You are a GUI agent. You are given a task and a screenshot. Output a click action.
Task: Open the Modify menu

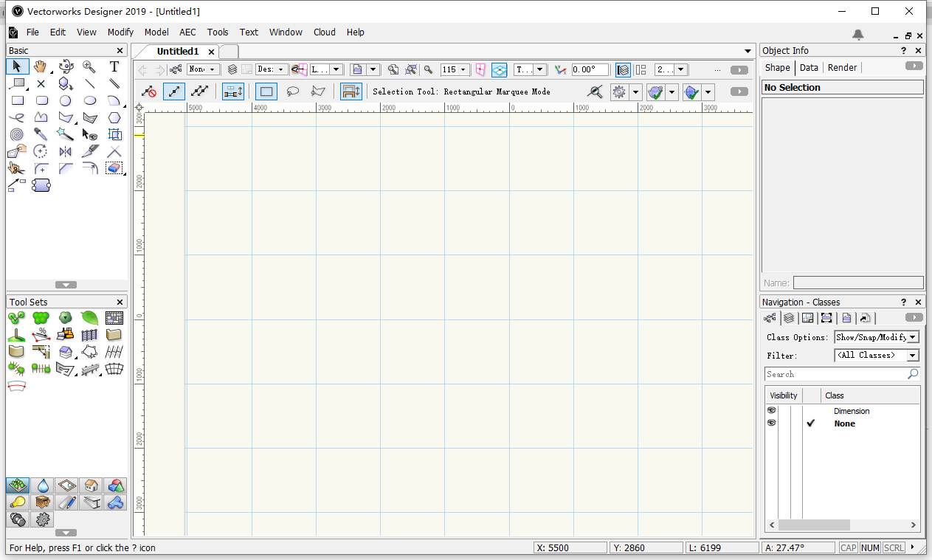[120, 32]
